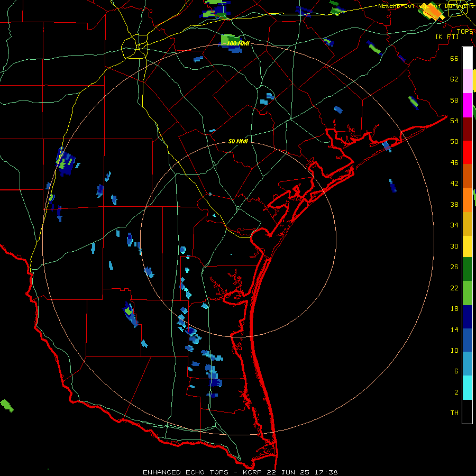Screen dimensions: 476x476
Task: Click the legend value "46"
Action: point(454,163)
